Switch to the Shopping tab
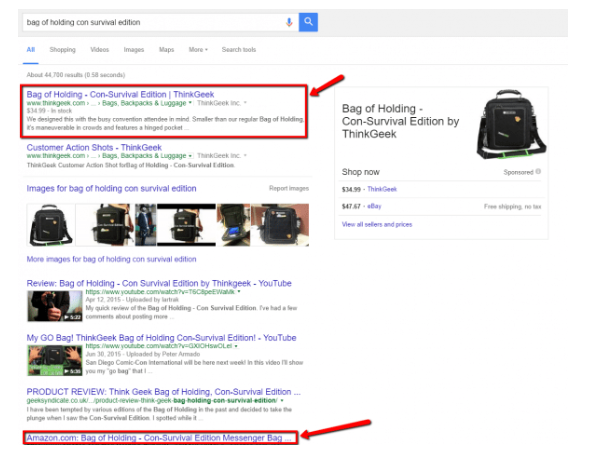The width and height of the screenshot is (612, 463). pos(62,49)
